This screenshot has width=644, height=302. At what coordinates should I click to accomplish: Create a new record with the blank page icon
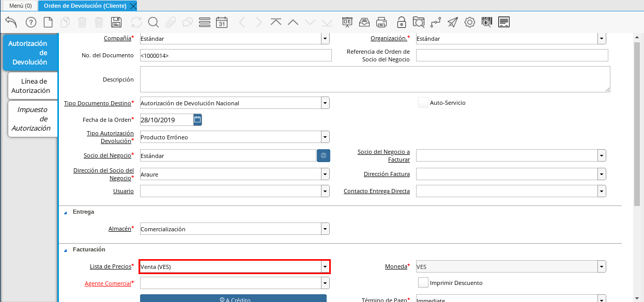(48, 22)
